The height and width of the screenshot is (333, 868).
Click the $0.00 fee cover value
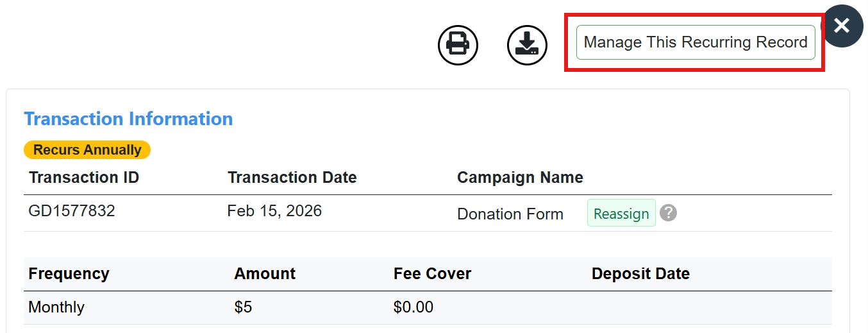point(413,307)
